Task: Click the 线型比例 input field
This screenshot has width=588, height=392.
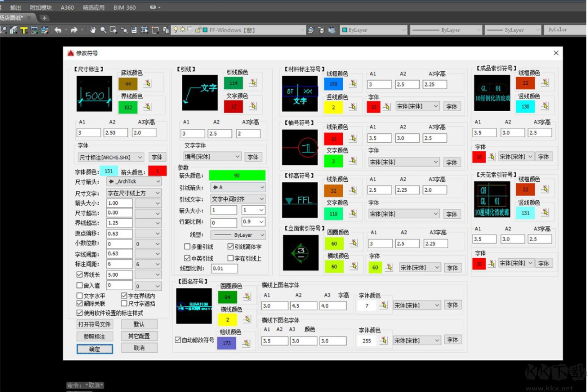Action: pos(224,268)
